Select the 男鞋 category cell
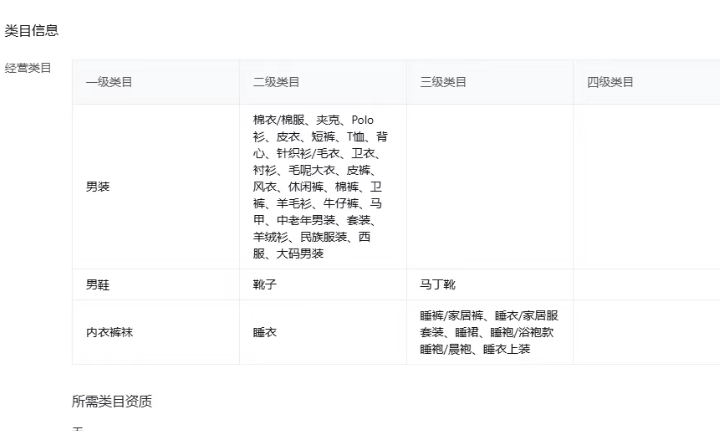 [x=98, y=285]
